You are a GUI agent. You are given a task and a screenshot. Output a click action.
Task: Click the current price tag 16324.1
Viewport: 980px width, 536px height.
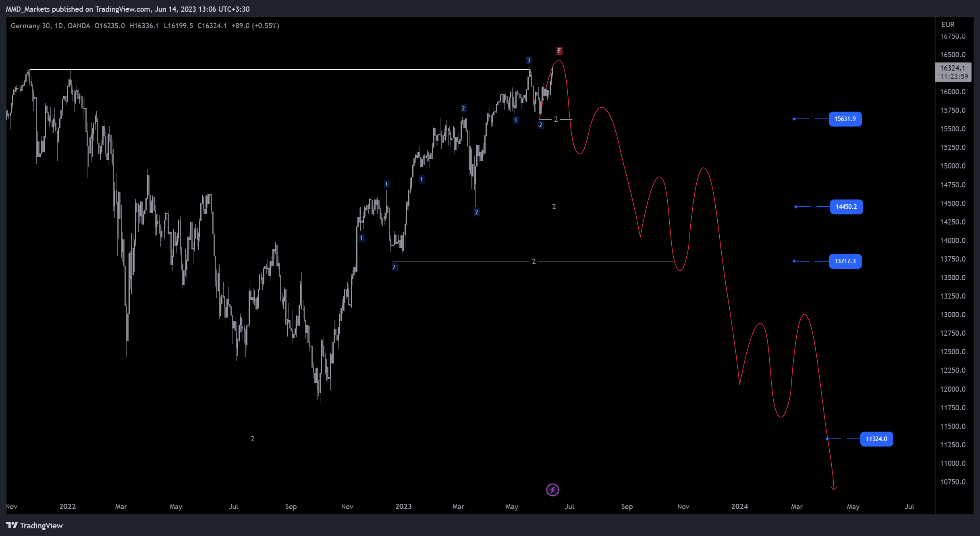click(x=953, y=72)
